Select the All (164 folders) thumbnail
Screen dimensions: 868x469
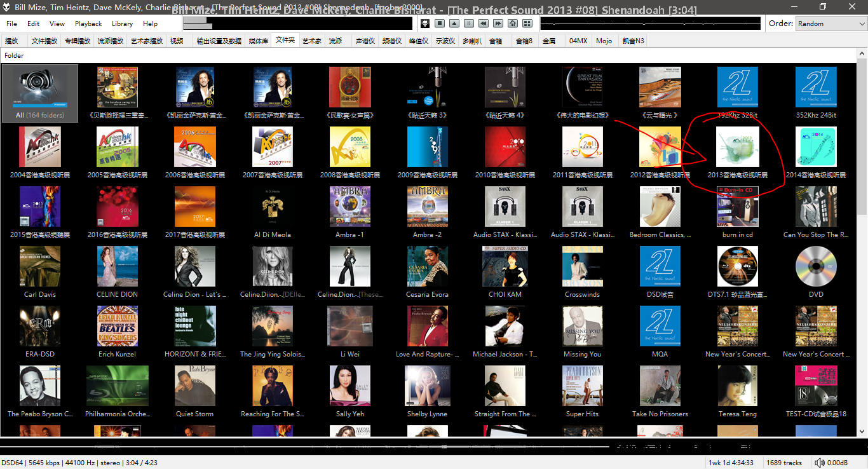[x=40, y=93]
